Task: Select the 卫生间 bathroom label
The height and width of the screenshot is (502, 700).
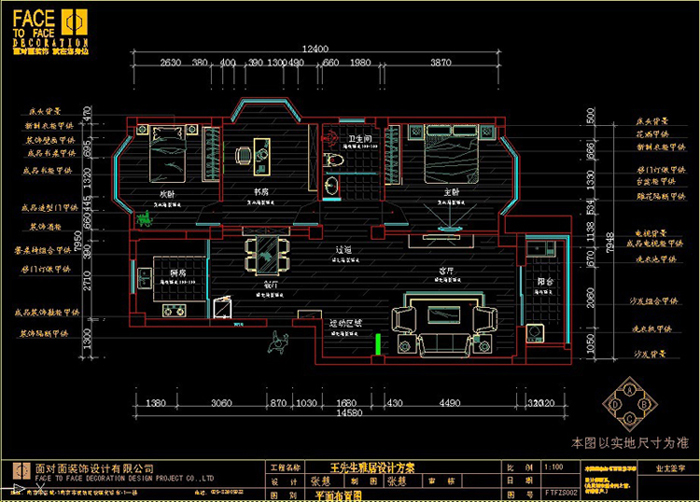Action: [x=360, y=137]
